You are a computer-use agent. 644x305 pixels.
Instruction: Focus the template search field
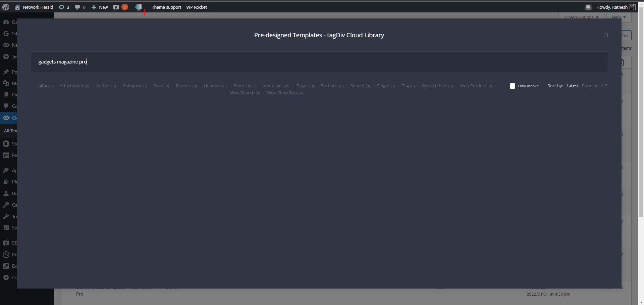click(x=319, y=62)
